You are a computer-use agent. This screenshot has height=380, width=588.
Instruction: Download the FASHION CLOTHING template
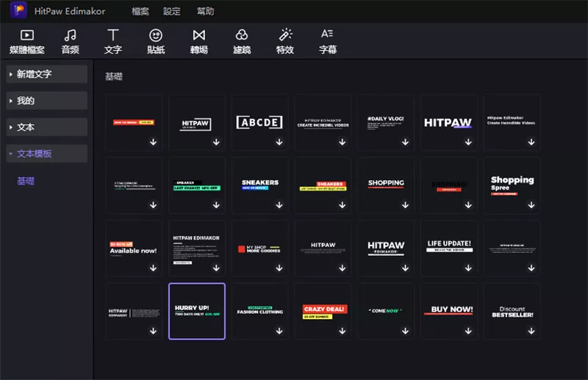(x=279, y=331)
